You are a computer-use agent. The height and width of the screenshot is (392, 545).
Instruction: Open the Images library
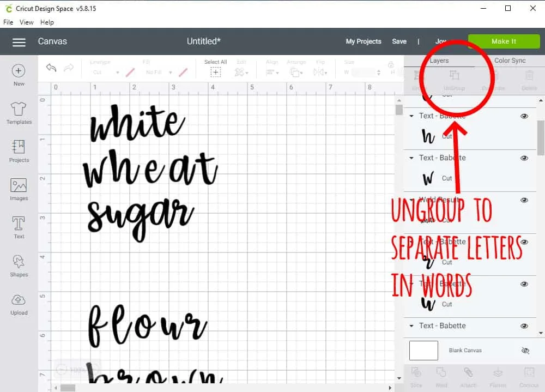tap(19, 190)
